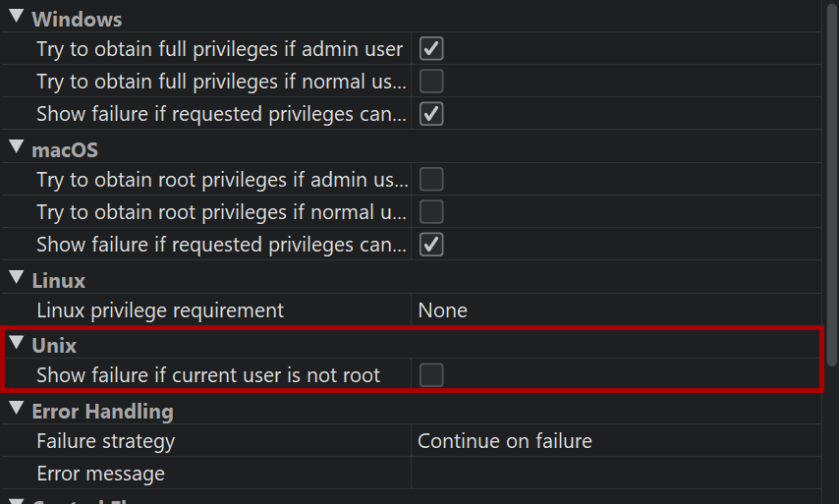Open Linux privilege requirement None dropdown
The width and height of the screenshot is (839, 504).
[614, 310]
